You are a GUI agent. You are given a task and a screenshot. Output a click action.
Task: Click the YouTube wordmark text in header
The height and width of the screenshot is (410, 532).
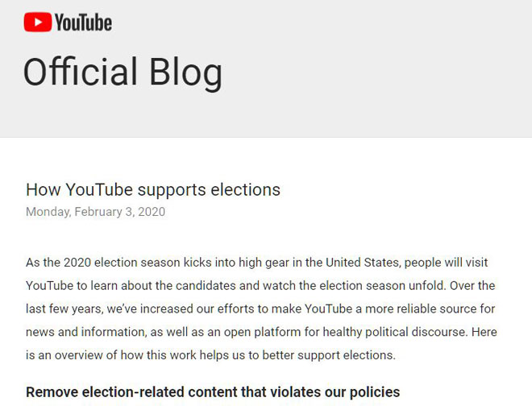(x=84, y=23)
